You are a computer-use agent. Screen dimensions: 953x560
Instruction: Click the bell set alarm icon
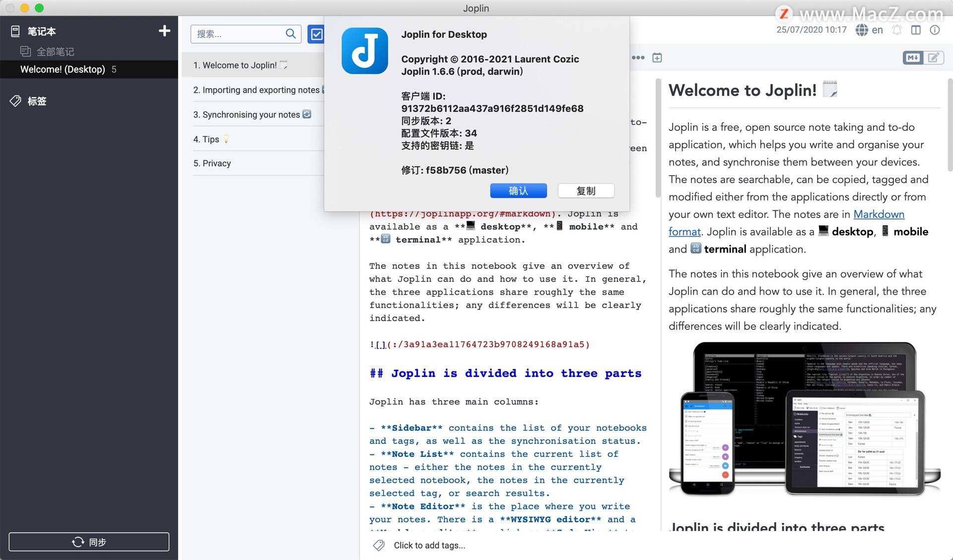pyautogui.click(x=897, y=30)
